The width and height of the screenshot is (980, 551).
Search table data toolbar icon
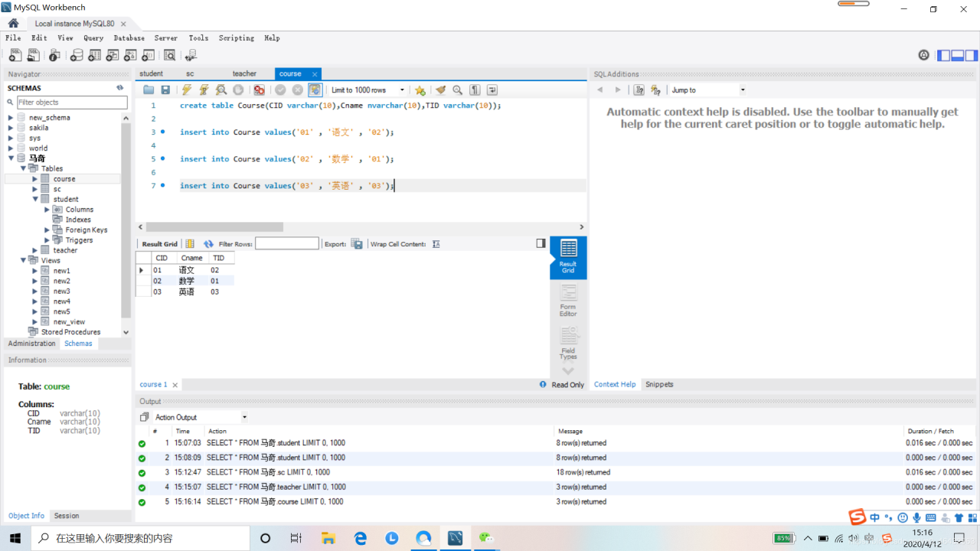click(x=170, y=55)
